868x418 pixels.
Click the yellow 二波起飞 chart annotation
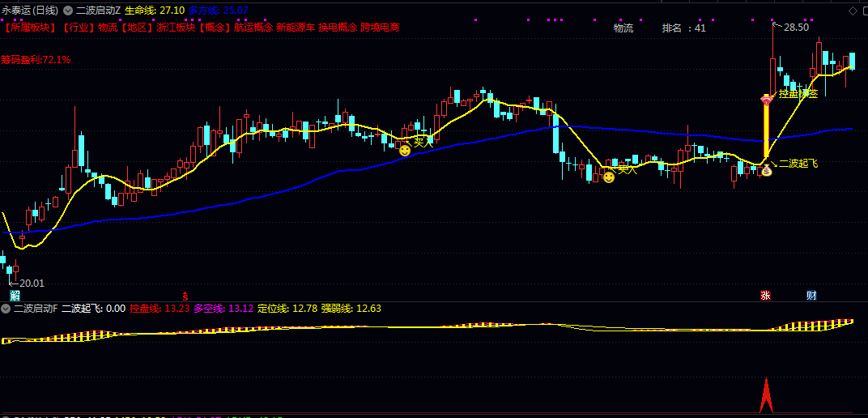point(799,164)
